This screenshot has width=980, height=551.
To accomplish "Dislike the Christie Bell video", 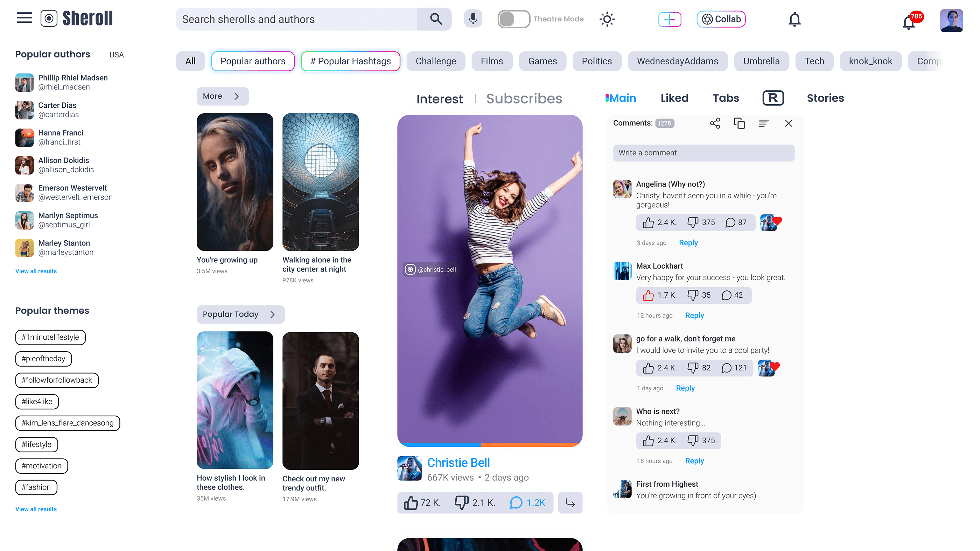I will tap(461, 503).
